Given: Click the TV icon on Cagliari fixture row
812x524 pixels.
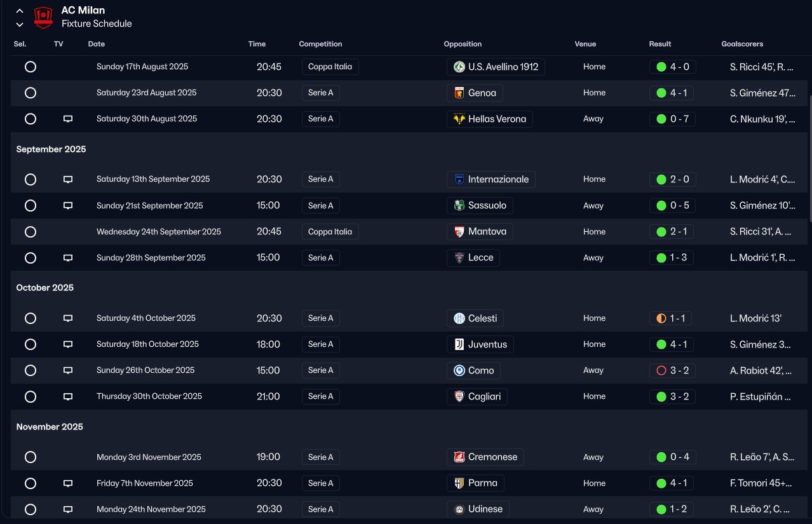Looking at the screenshot, I should pyautogui.click(x=68, y=397).
